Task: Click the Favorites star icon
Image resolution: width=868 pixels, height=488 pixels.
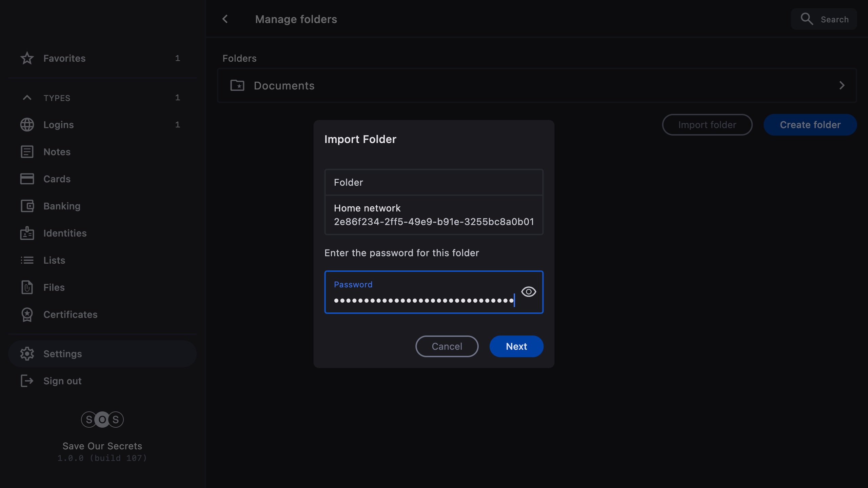Action: click(x=27, y=58)
